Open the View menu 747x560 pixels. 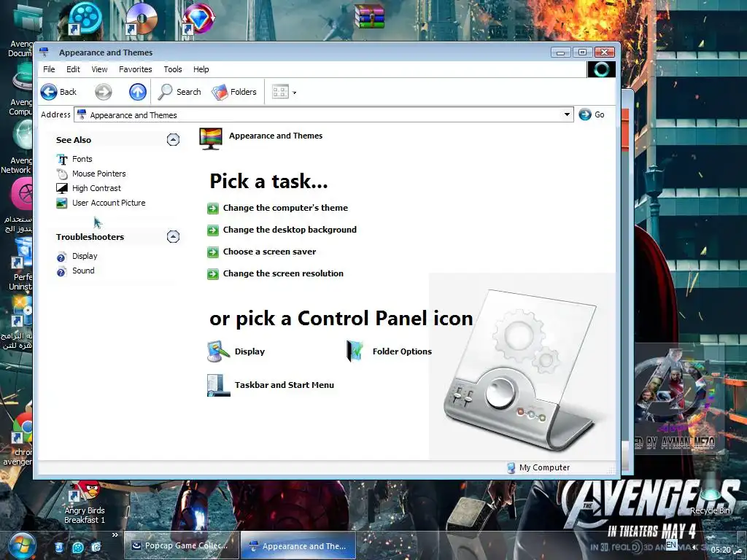(x=99, y=69)
